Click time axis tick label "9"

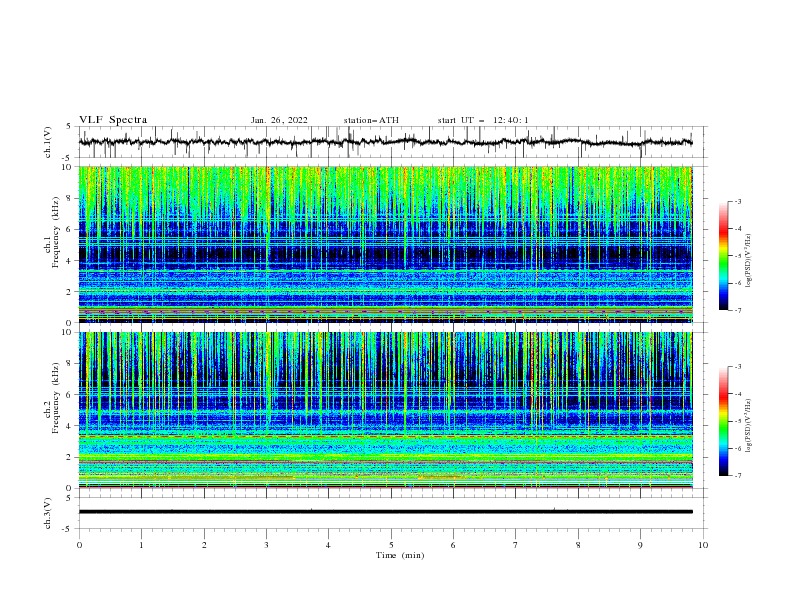[640, 545]
